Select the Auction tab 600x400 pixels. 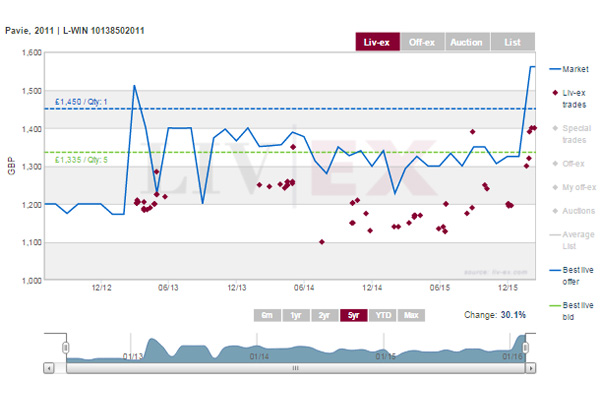tap(467, 42)
